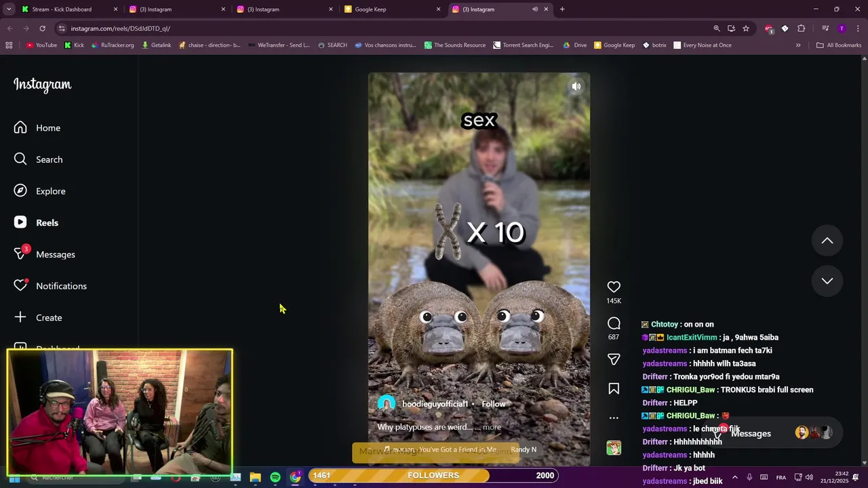The height and width of the screenshot is (488, 868).
Task: Click the webcam overlay thumbnail
Action: pos(119,411)
